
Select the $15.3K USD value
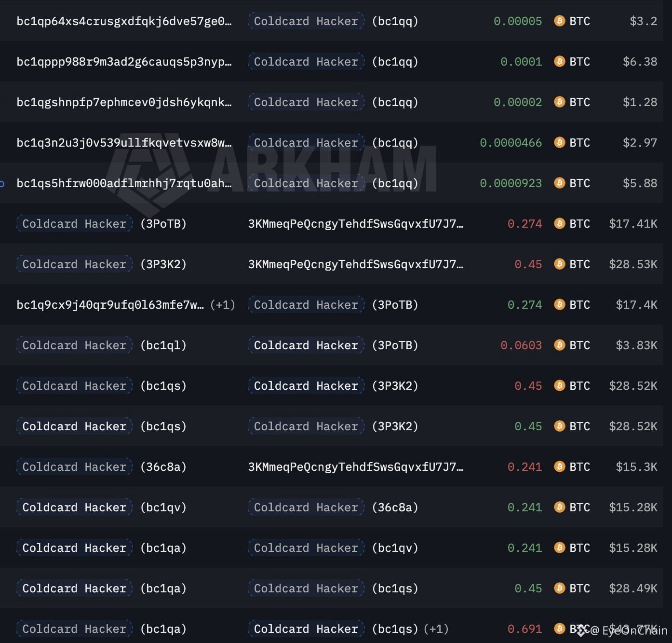(x=636, y=467)
